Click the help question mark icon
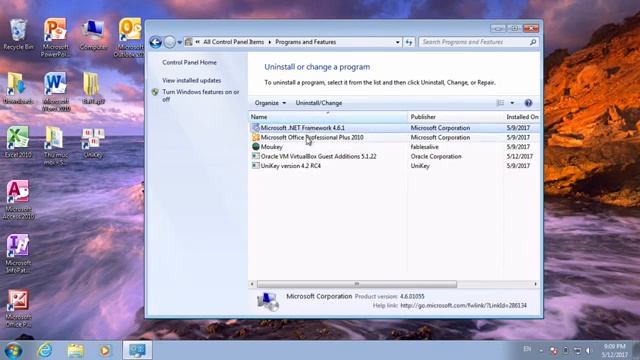640x360 pixels. [x=528, y=103]
